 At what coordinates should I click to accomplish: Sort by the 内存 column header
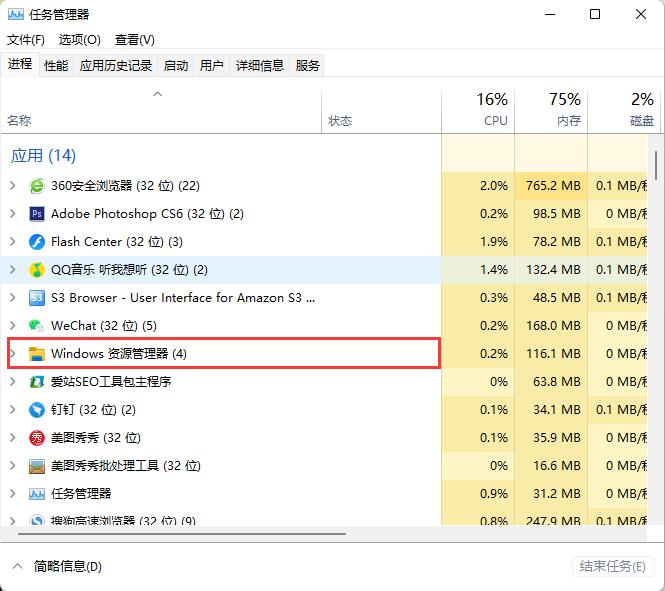click(x=551, y=111)
